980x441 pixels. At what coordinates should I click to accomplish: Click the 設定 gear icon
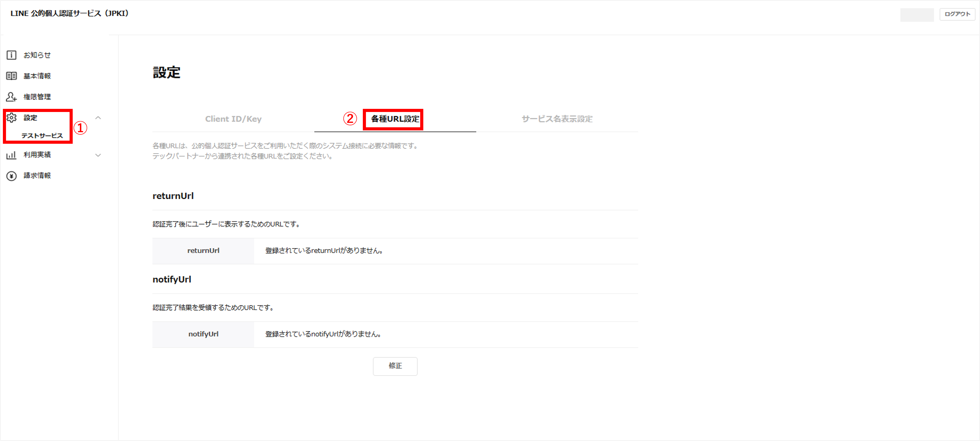pyautogui.click(x=11, y=118)
